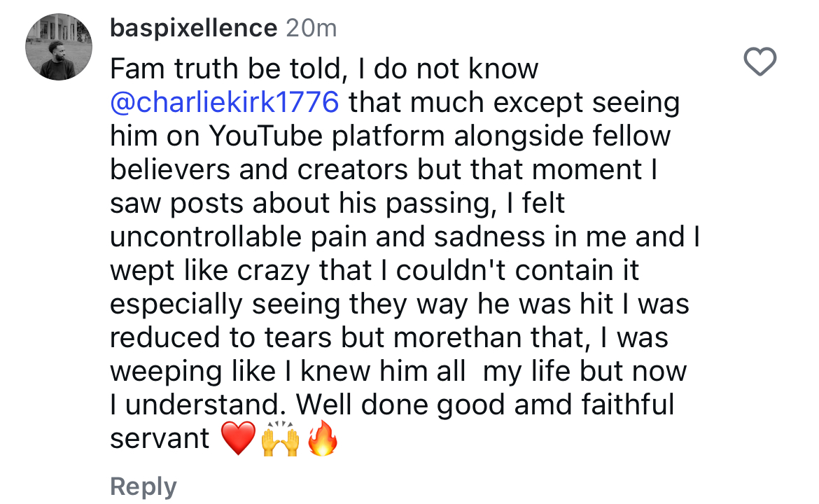This screenshot has width=819, height=504.
Task: Reply to baspixellence's comment
Action: 143,486
